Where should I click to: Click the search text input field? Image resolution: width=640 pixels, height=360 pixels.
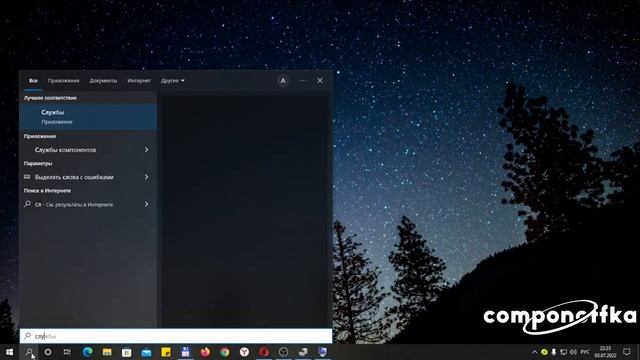[176, 336]
